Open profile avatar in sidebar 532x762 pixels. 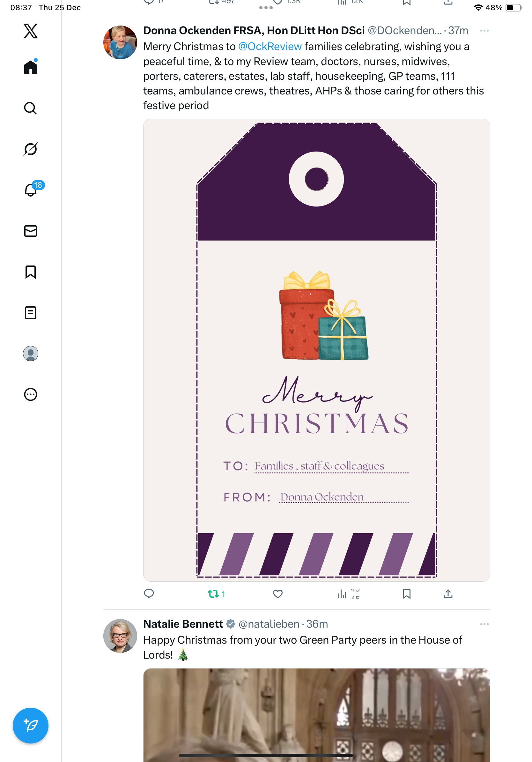click(x=31, y=354)
